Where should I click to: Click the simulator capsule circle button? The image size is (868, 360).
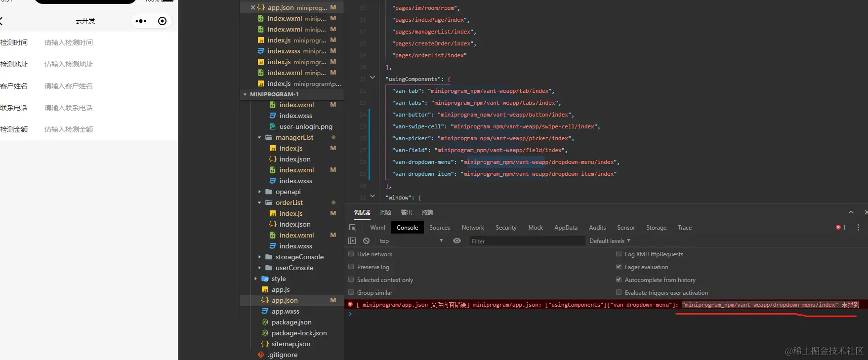coord(162,21)
